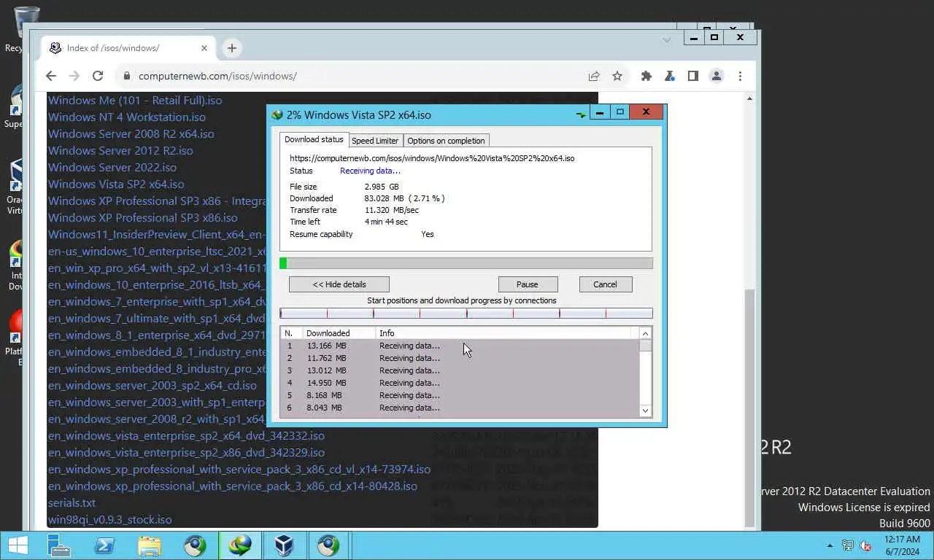Show hidden system tray icons
This screenshot has height=560, width=934.
tap(830, 545)
